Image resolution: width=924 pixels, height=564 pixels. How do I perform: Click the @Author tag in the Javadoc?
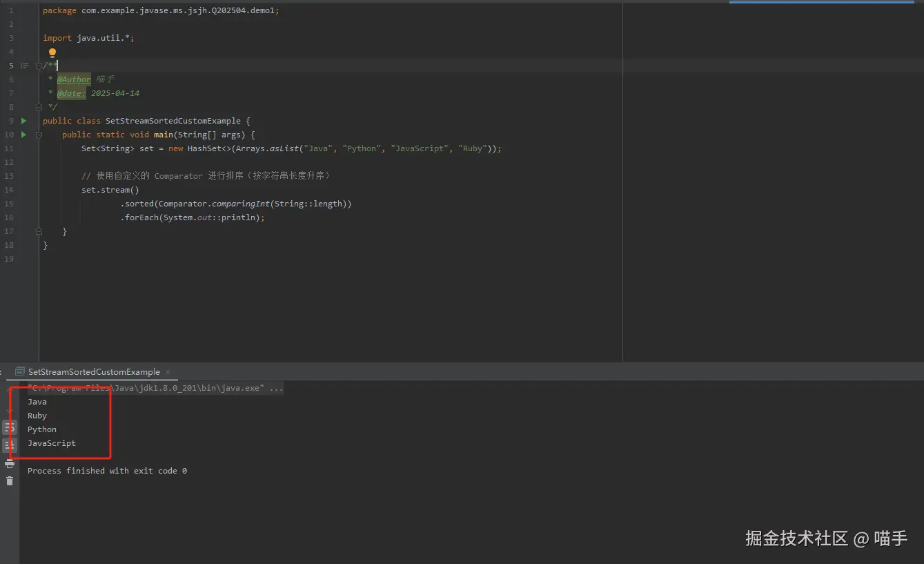[74, 79]
